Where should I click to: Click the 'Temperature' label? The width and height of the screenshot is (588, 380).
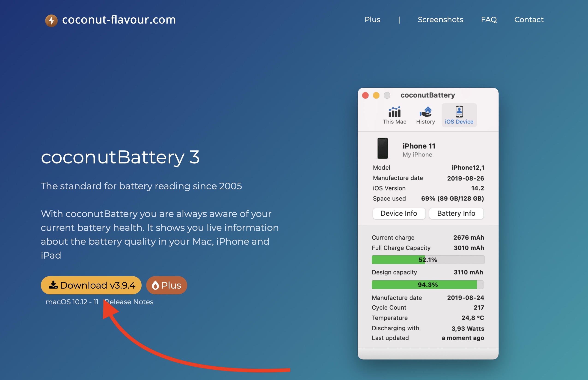[x=390, y=318]
